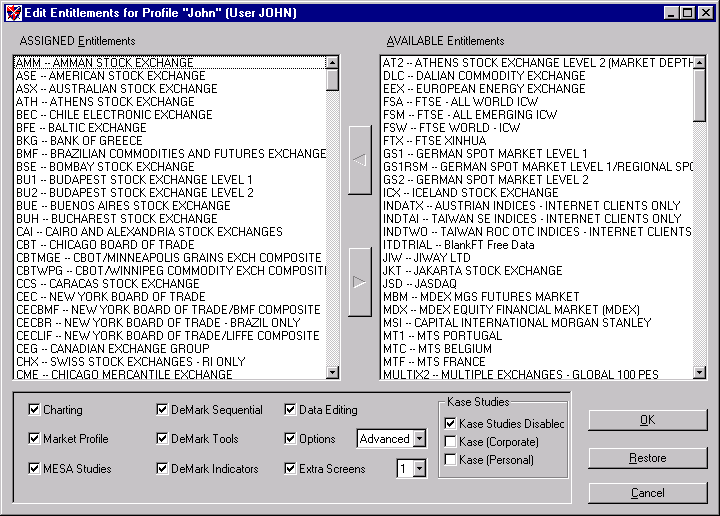
Task: Select MT1 -- MTS PORTUGAL
Action: (x=537, y=336)
